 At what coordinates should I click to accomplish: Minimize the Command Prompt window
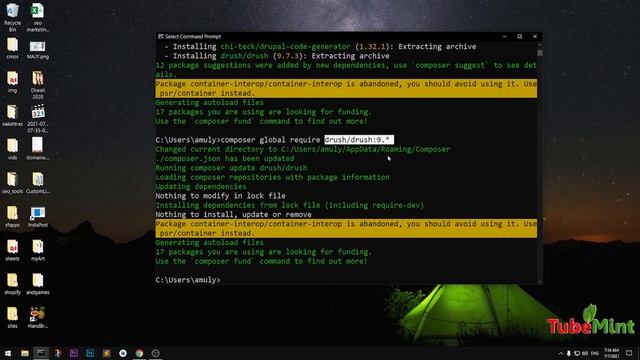(504, 36)
